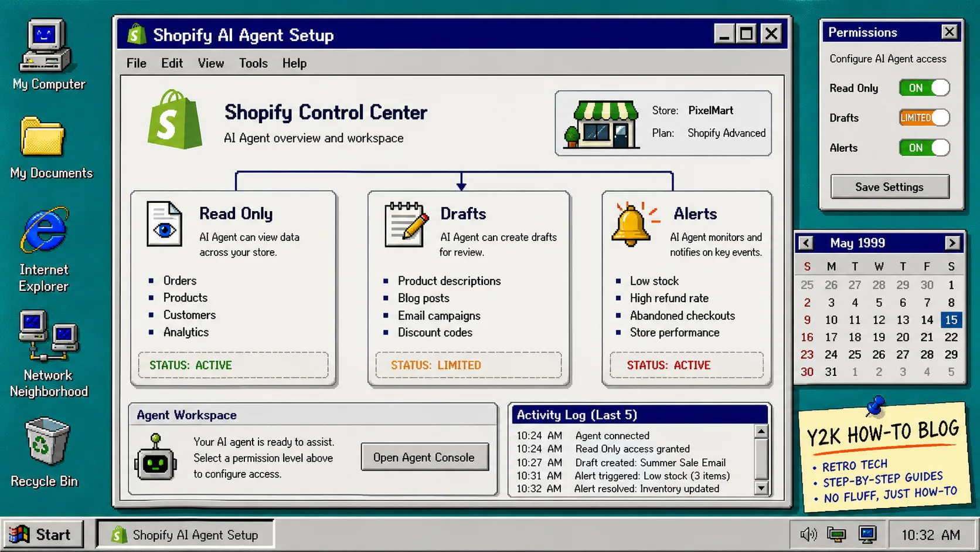Select the 'Agent connected' log entry
Image resolution: width=980 pixels, height=552 pixels.
(x=612, y=436)
